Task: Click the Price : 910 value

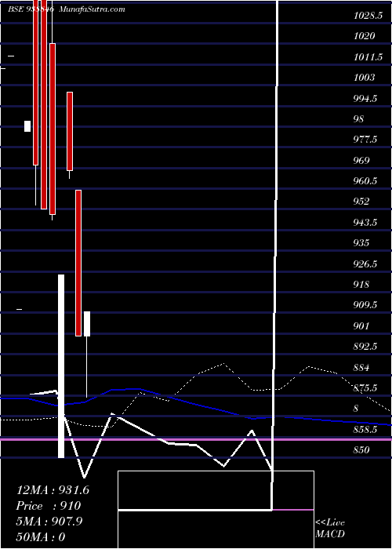Action: pyautogui.click(x=49, y=506)
